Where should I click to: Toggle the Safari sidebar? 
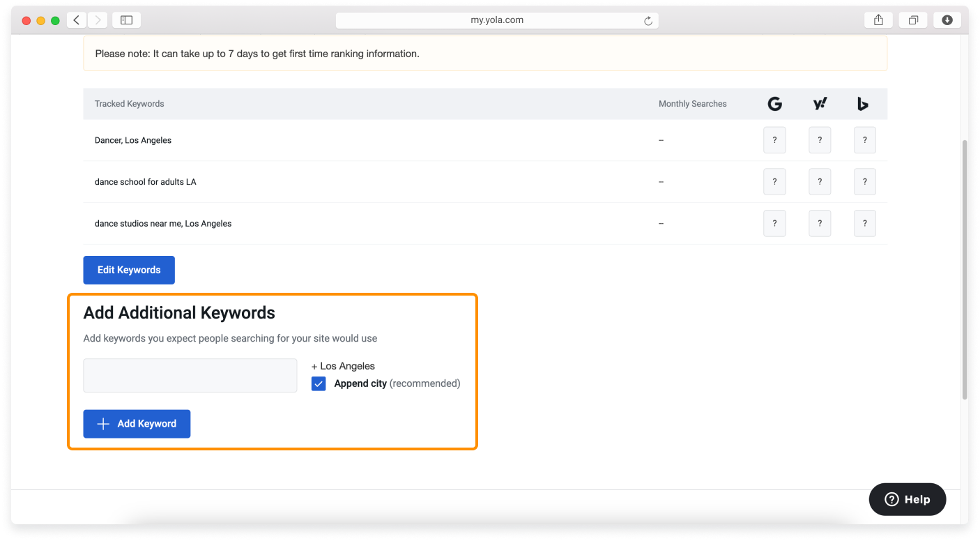[126, 20]
